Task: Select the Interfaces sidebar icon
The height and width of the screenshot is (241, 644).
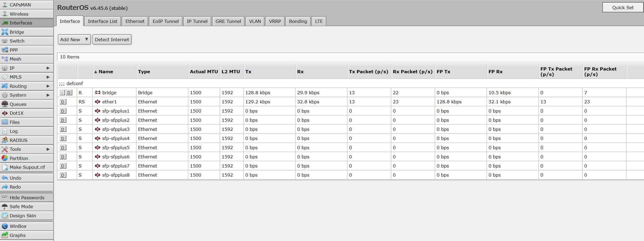Action: 5,23
